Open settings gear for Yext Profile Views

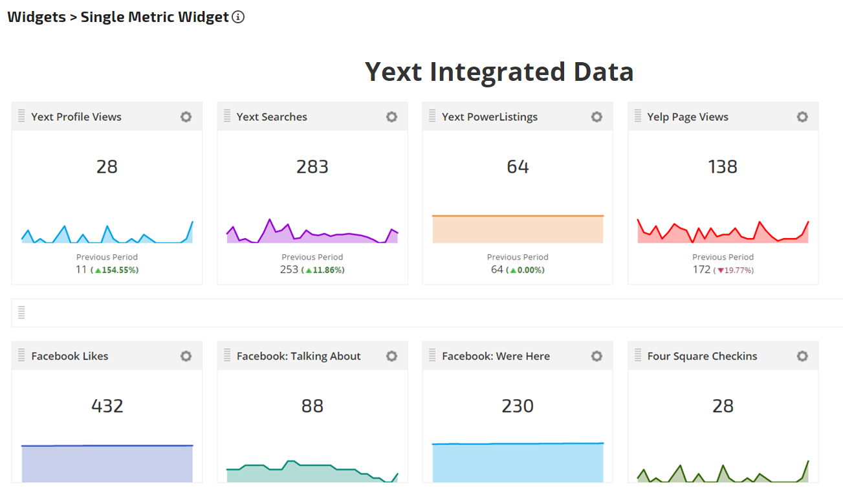(186, 117)
